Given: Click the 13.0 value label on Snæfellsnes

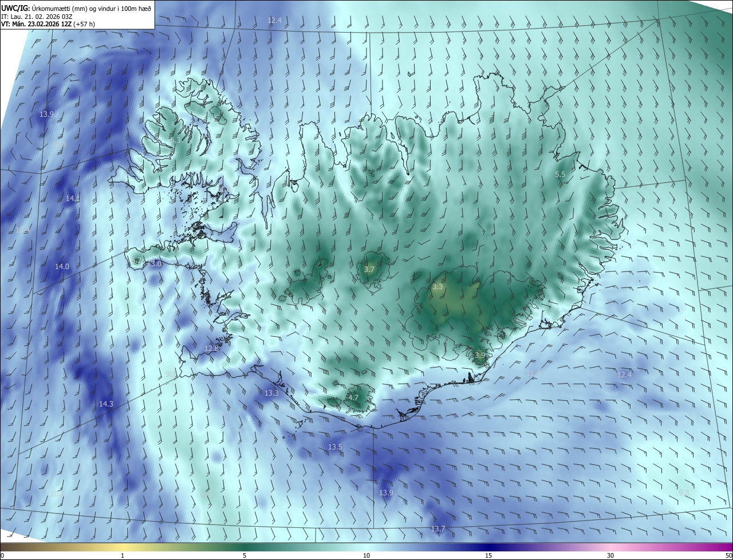Looking at the screenshot, I should (155, 264).
